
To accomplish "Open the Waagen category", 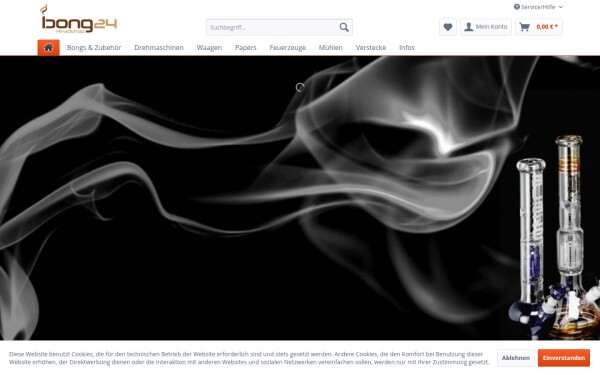I will click(x=209, y=47).
